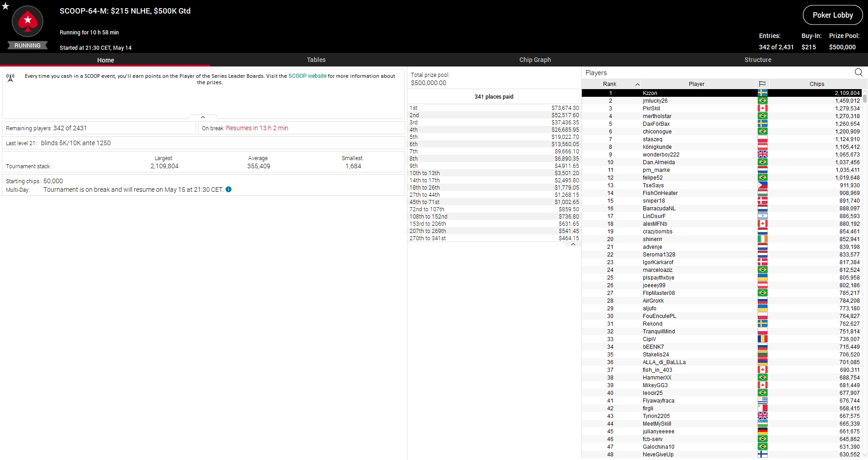Collapse the prize payouts list chevron
The width and height of the screenshot is (868, 460).
pos(573,244)
